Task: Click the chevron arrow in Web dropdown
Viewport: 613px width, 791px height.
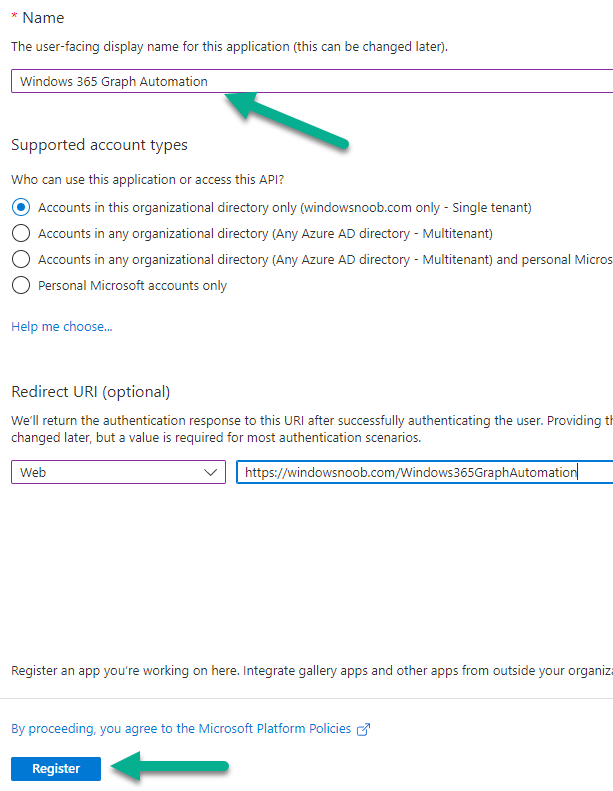Action: [x=210, y=473]
